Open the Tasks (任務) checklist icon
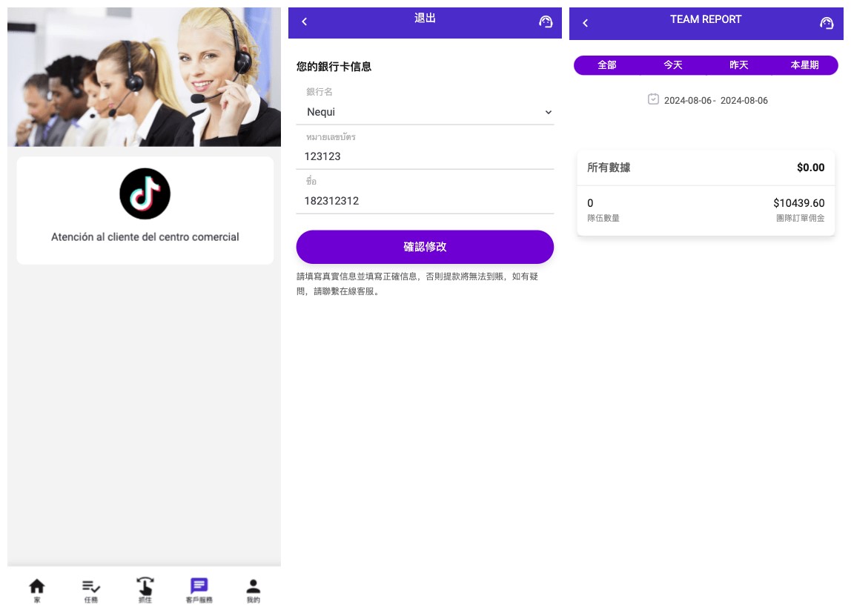This screenshot has height=616, width=851. coord(90,587)
